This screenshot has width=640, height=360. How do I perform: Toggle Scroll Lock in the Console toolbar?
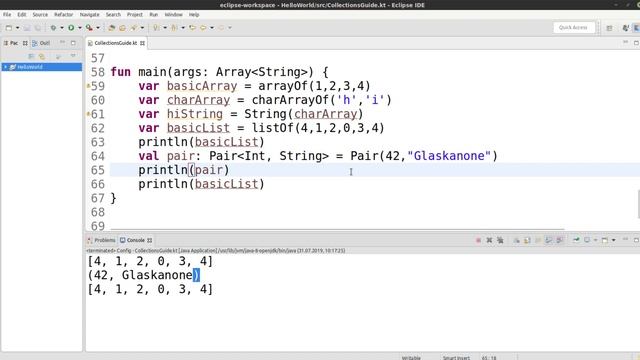pyautogui.click(x=527, y=240)
